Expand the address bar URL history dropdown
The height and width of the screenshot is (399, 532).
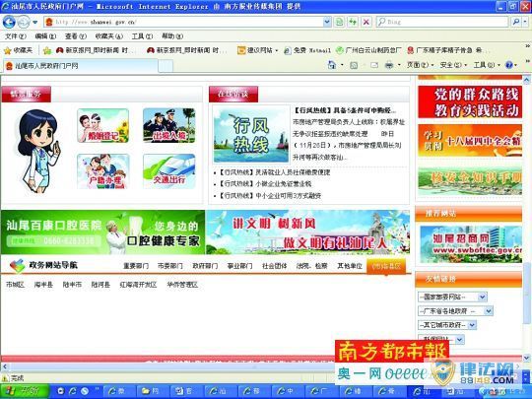[327, 22]
